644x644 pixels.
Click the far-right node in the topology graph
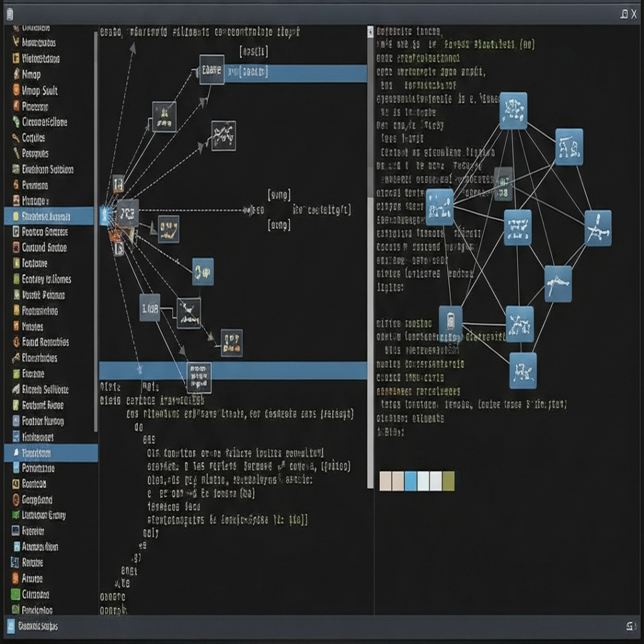coord(597,228)
